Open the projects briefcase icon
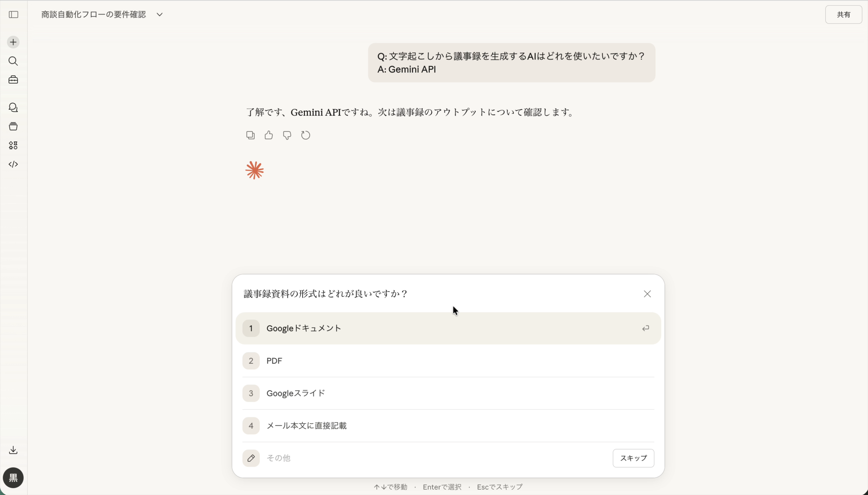This screenshot has width=868, height=495. (x=13, y=80)
